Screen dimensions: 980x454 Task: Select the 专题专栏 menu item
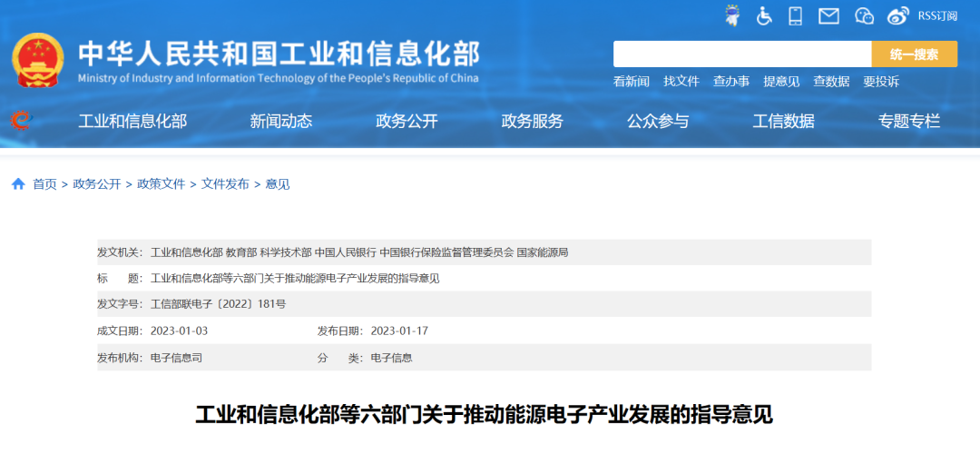tap(909, 122)
